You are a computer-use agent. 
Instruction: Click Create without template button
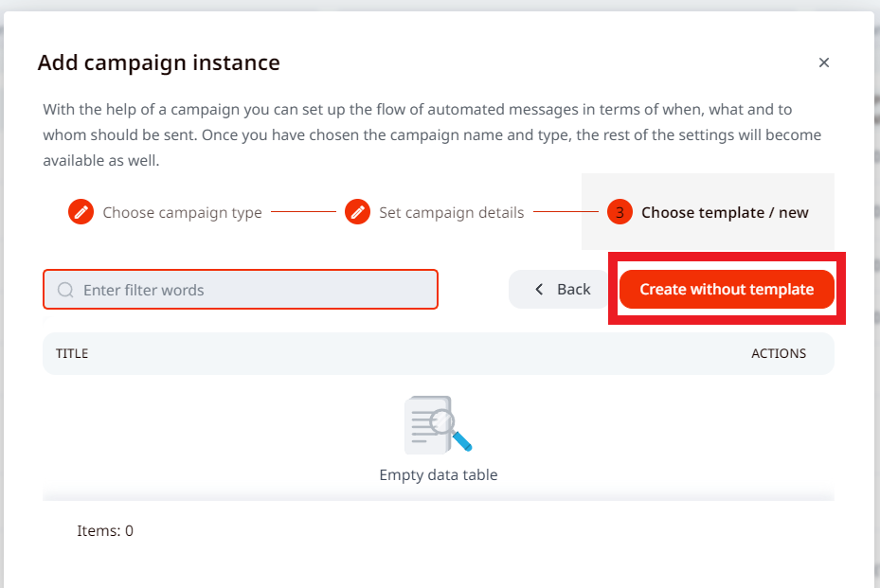[727, 290]
